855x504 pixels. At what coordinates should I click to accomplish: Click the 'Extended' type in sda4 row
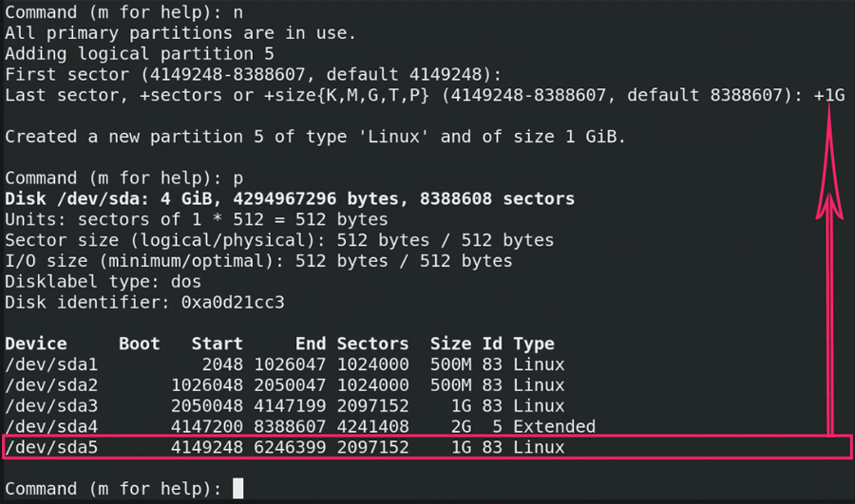[554, 426]
